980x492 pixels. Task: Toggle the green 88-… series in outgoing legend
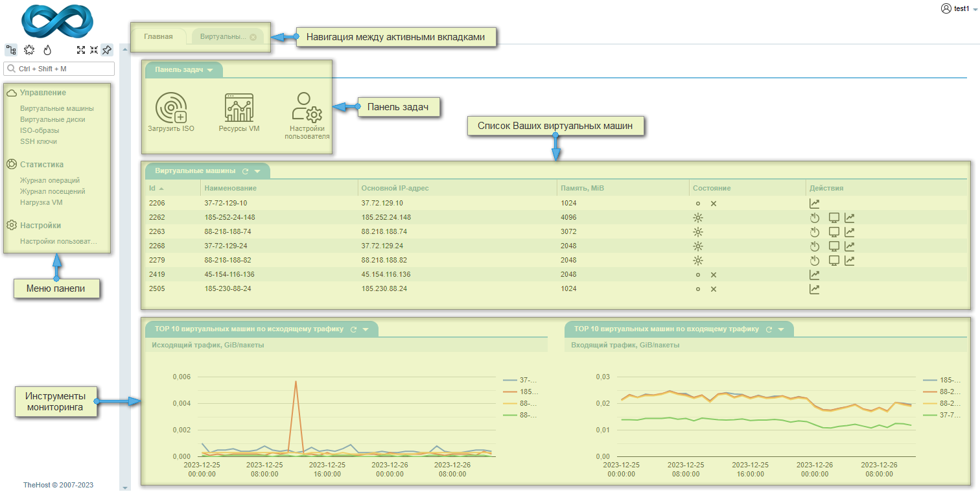(520, 415)
